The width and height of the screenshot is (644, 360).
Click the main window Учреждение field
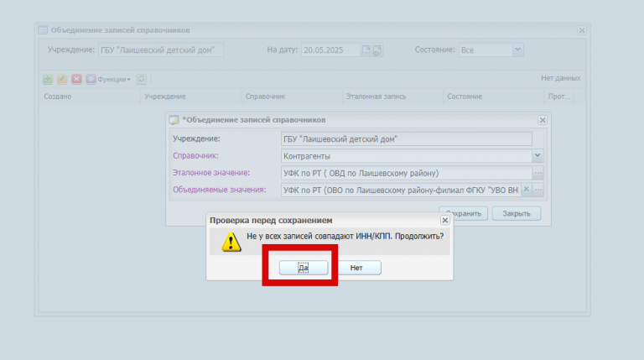pos(161,50)
